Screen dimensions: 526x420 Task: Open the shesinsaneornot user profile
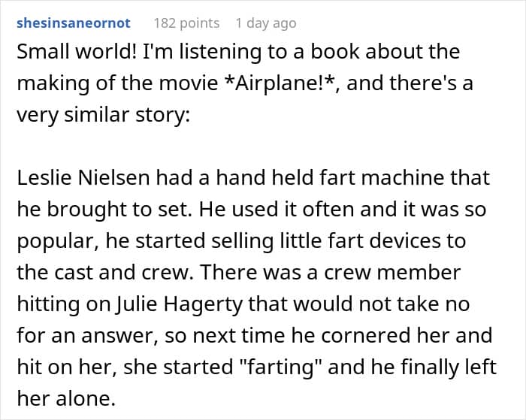(x=73, y=23)
